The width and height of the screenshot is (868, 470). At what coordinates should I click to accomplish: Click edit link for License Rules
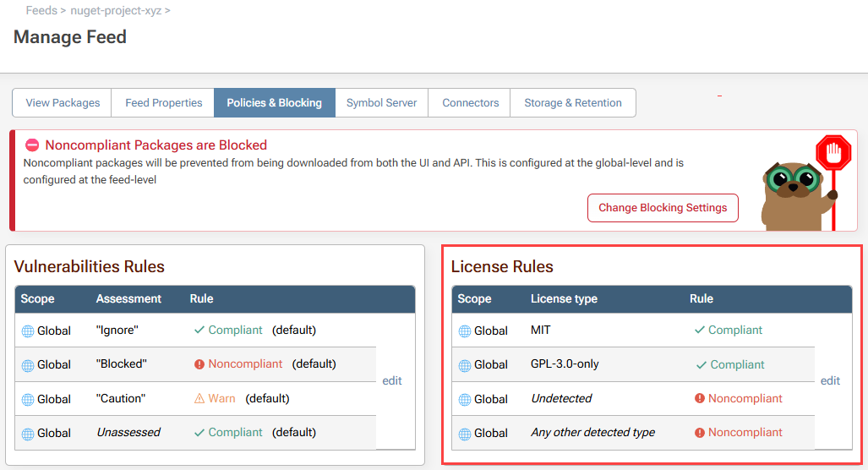click(x=830, y=381)
